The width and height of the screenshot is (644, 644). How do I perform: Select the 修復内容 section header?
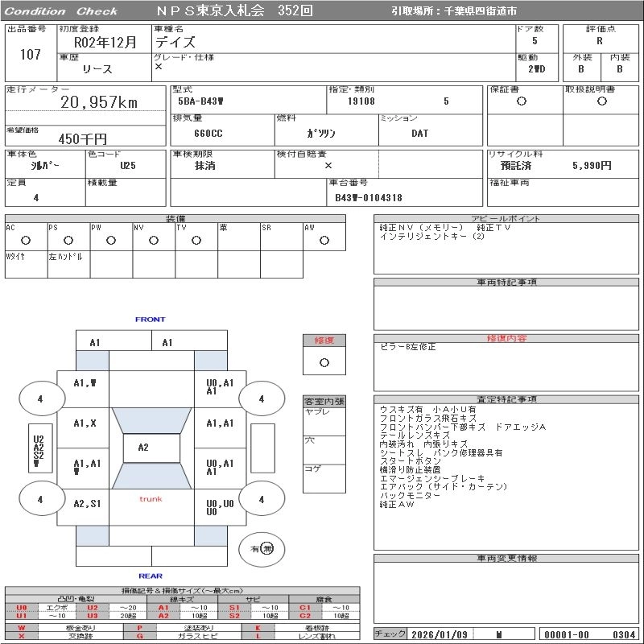tap(506, 339)
